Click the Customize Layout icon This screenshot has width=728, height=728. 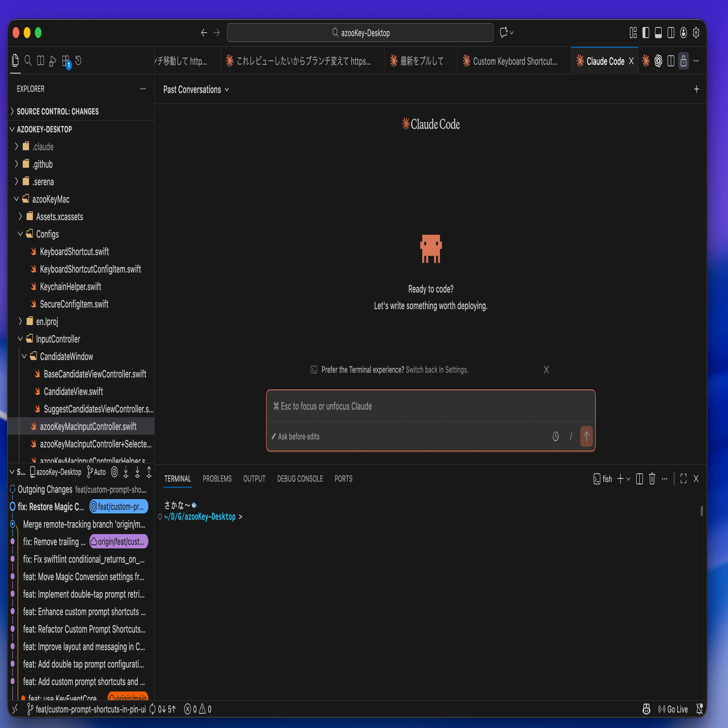633,33
